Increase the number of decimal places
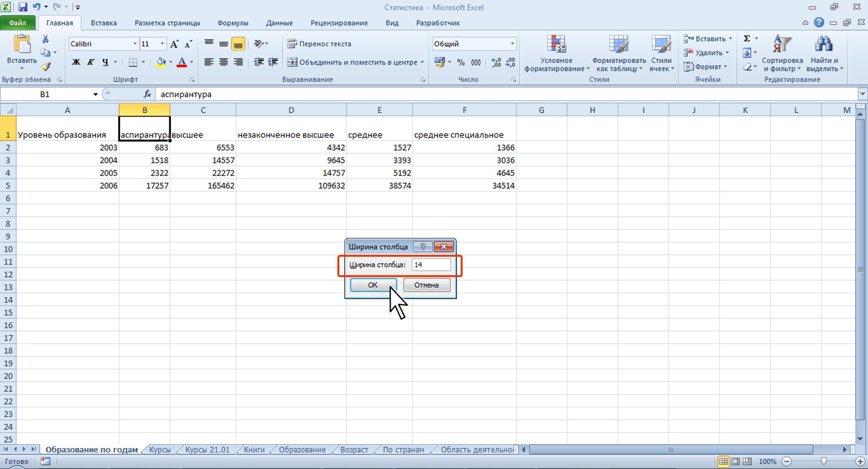Screen dimensions: 868x469 pyautogui.click(x=496, y=62)
